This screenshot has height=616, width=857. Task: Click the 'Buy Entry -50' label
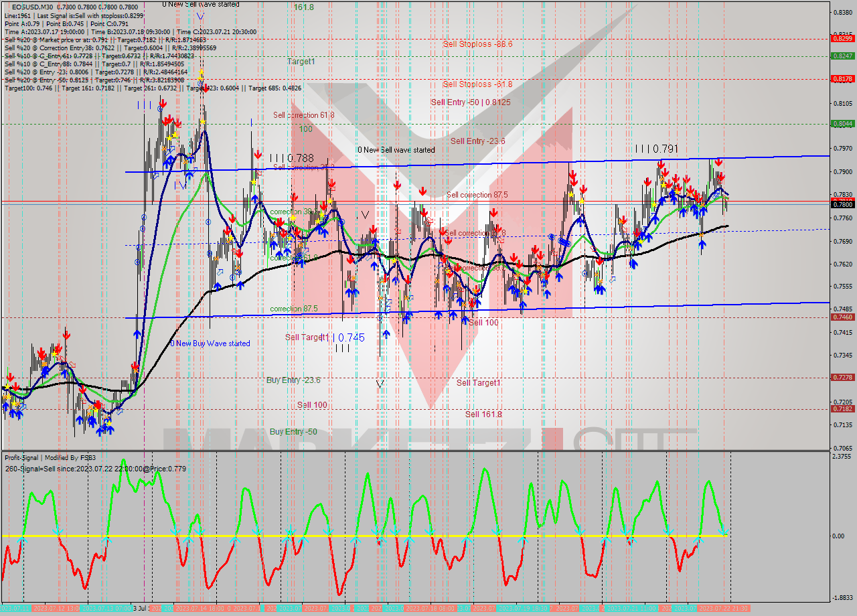[x=293, y=432]
